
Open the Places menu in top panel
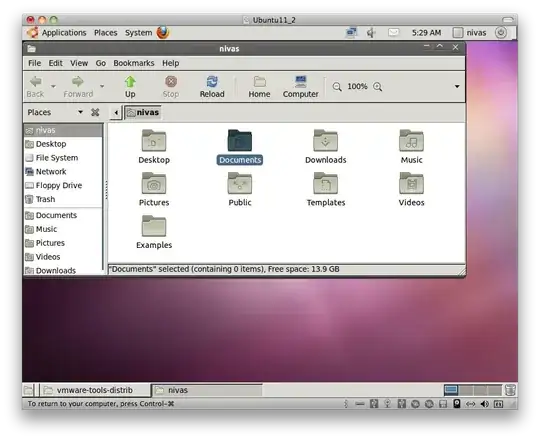click(x=106, y=33)
